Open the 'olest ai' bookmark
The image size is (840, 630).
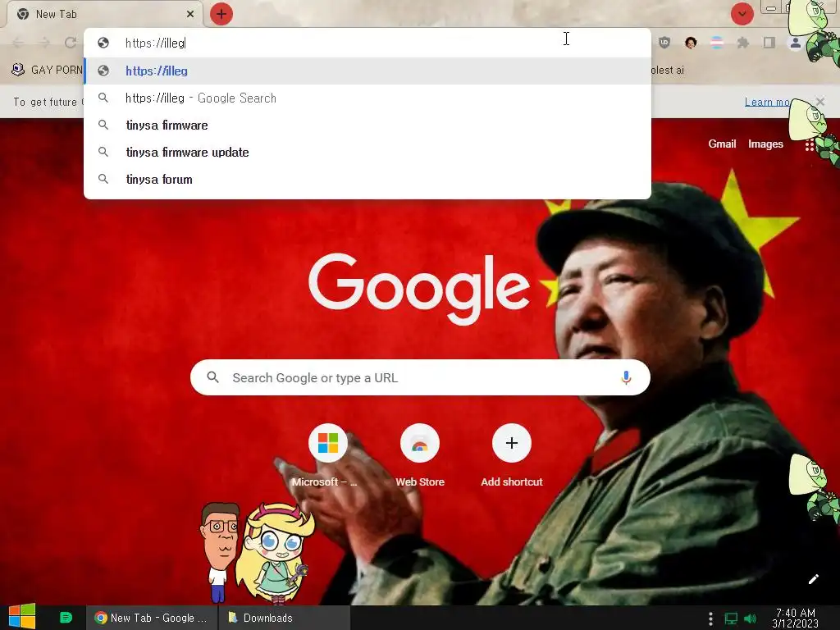point(668,71)
